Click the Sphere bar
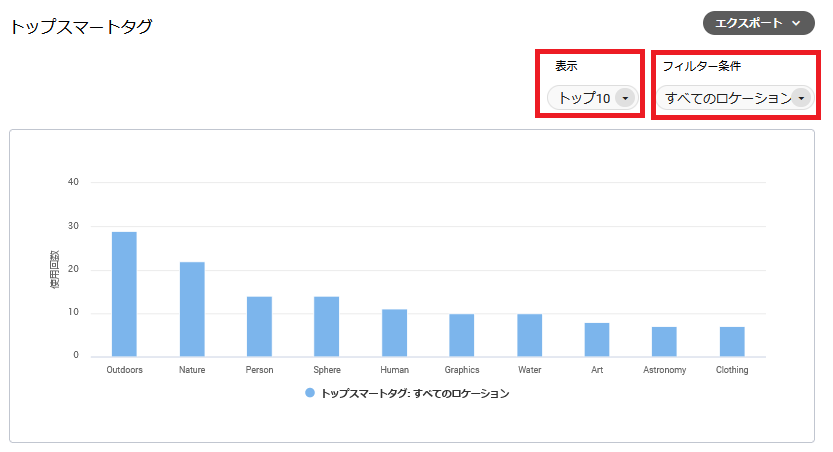Image resolution: width=833 pixels, height=452 pixels. tap(327, 326)
